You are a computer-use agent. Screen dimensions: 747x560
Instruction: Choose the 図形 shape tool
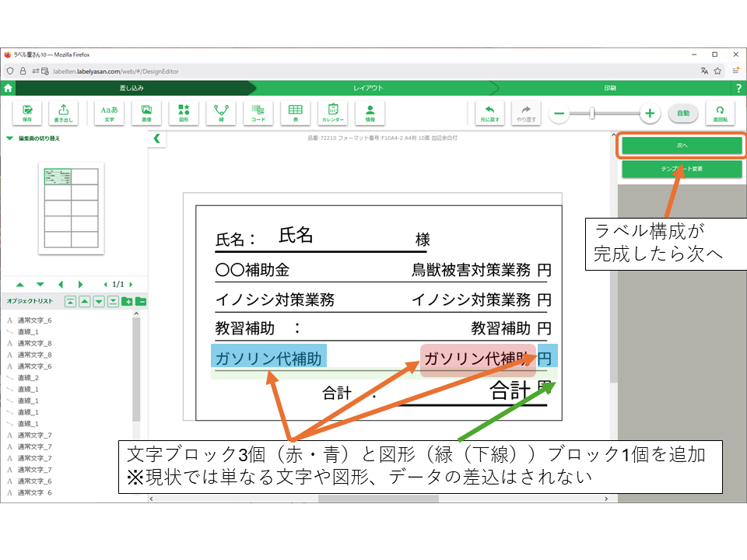pos(184,113)
